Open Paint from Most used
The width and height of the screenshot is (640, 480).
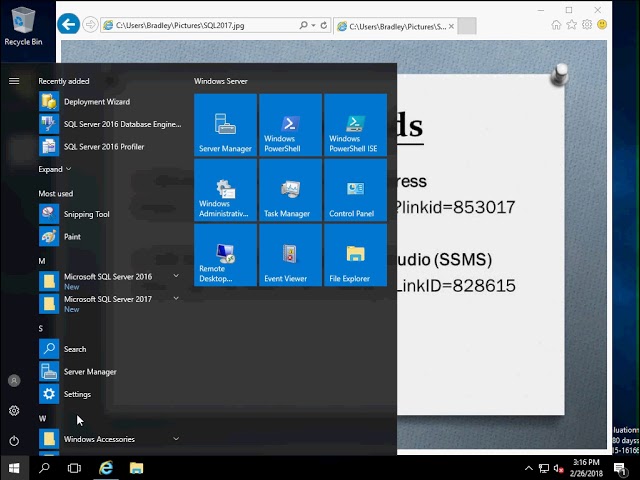(x=110, y=236)
